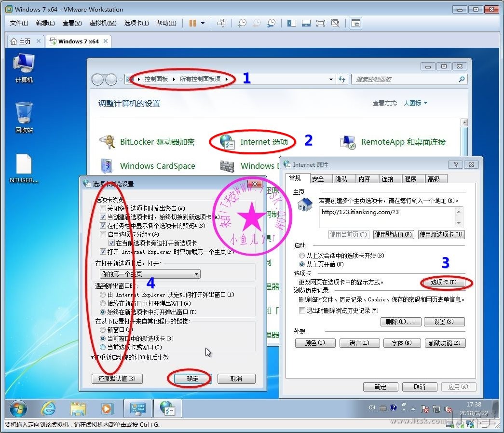This screenshot has width=504, height=433.
Task: Click the VMware pause virtual machine icon
Action: pos(192,23)
